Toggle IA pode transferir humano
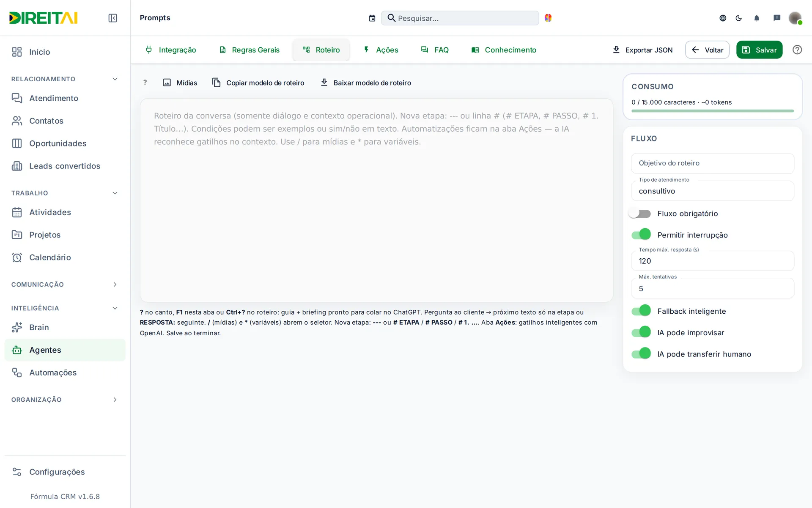Image resolution: width=812 pixels, height=508 pixels. pos(641,354)
